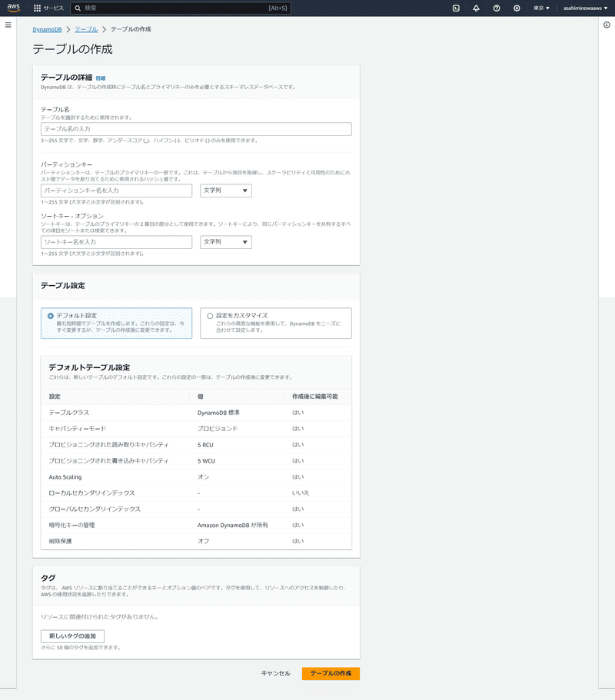Click the orange テーブルの作成 button
This screenshot has height=700, width=615.
(x=331, y=673)
